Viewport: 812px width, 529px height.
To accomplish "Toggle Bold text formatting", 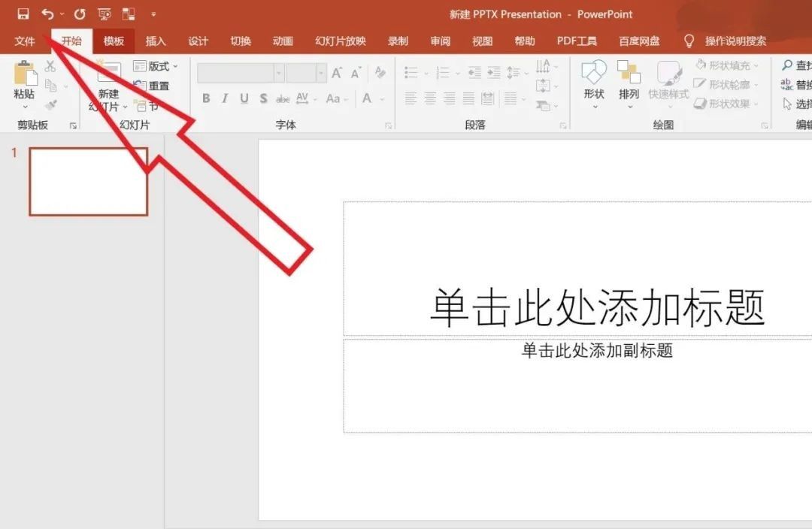I will click(x=206, y=98).
